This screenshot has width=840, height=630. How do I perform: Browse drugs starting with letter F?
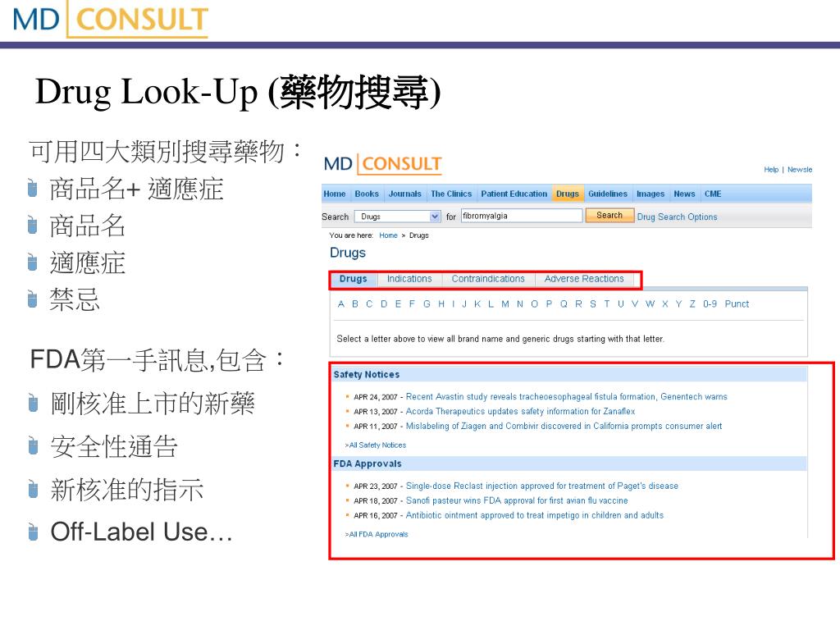coord(412,304)
